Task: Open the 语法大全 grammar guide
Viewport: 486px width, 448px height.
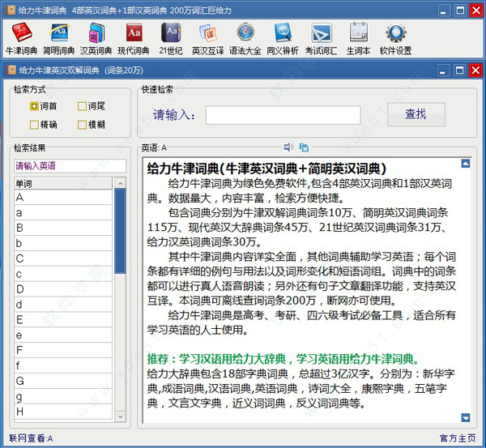Action: pos(245,39)
